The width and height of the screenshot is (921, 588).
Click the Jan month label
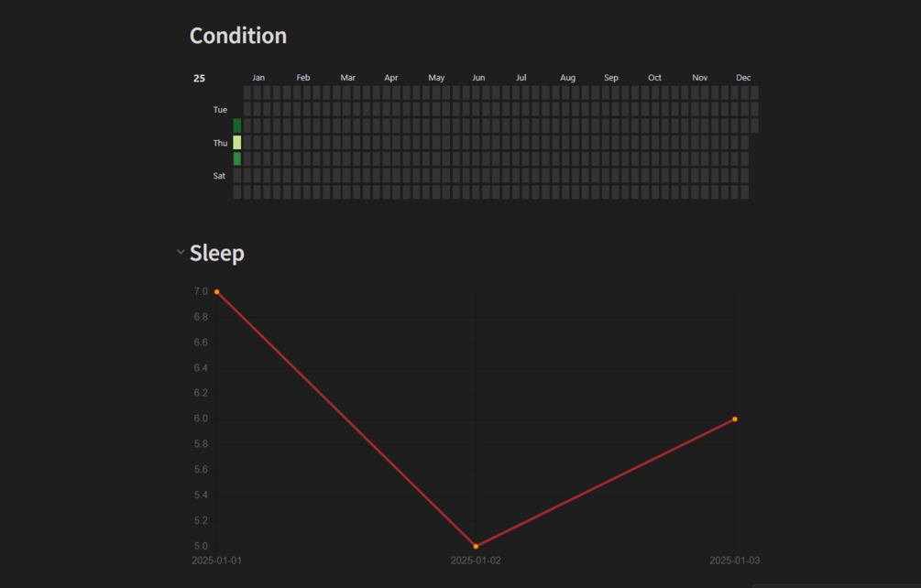point(258,78)
